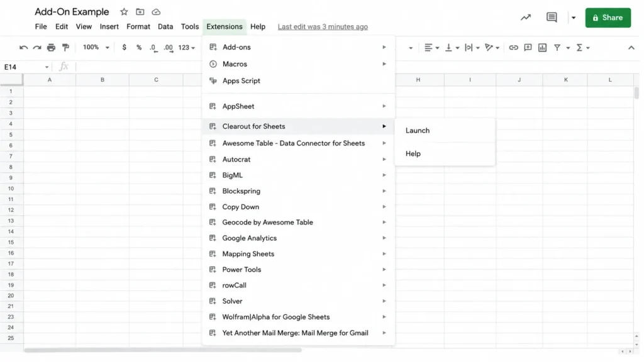The width and height of the screenshot is (644, 362).
Task: Click the create filter icon
Action: 557,48
